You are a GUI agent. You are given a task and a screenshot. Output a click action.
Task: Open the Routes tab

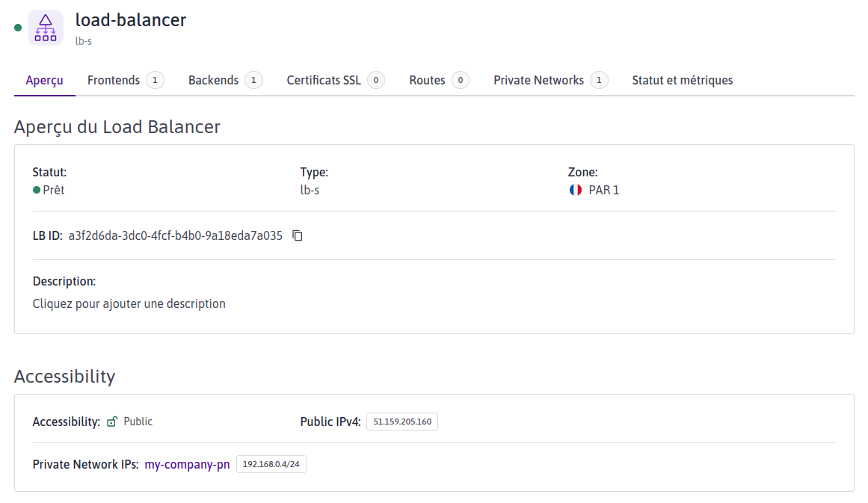(x=427, y=80)
